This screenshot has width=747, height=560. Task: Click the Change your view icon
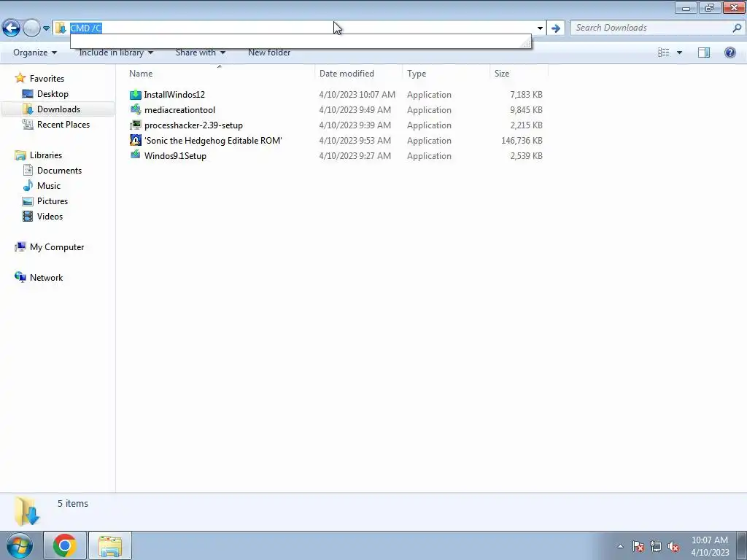(x=664, y=52)
